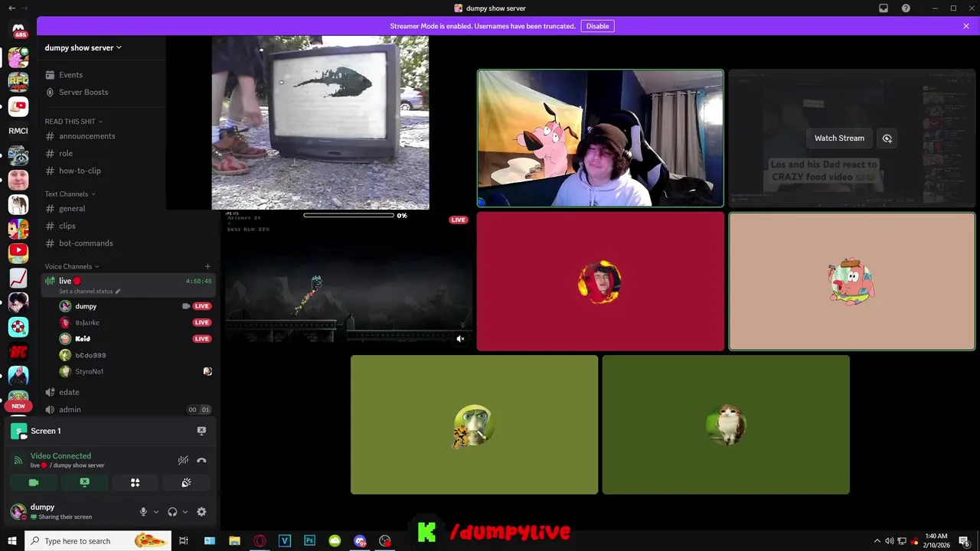
Task: Open Photoshop from taskbar
Action: coord(309,541)
